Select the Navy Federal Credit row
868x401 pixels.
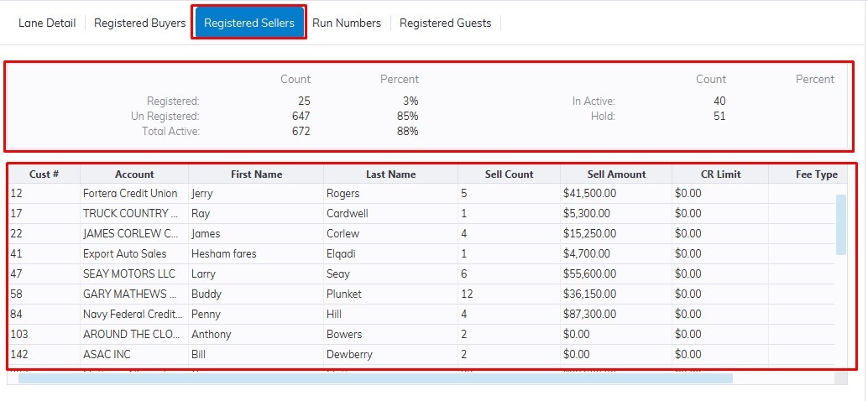coord(133,315)
